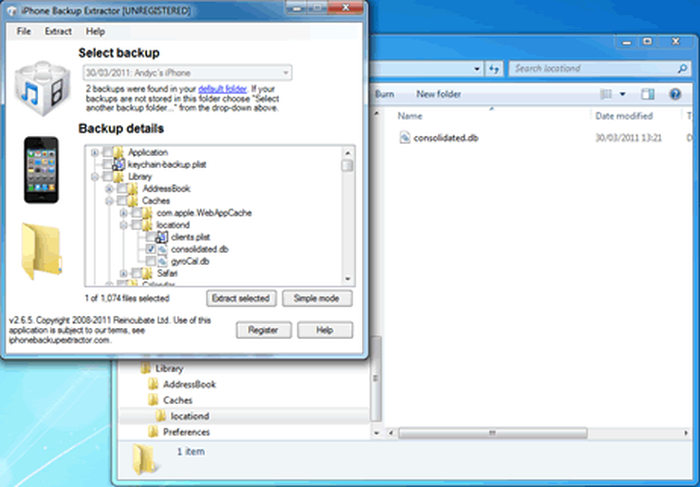Viewport: 700px width, 487px height.
Task: Click the Register button
Action: [263, 330]
